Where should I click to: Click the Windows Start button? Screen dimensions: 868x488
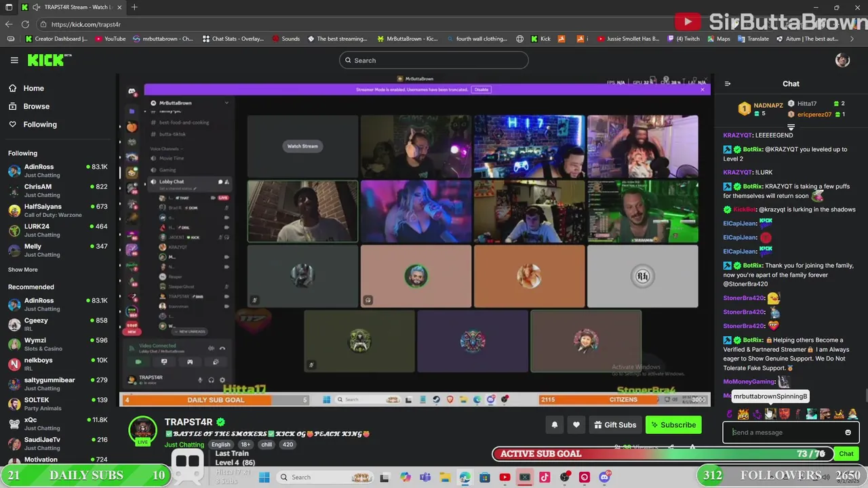(x=264, y=477)
